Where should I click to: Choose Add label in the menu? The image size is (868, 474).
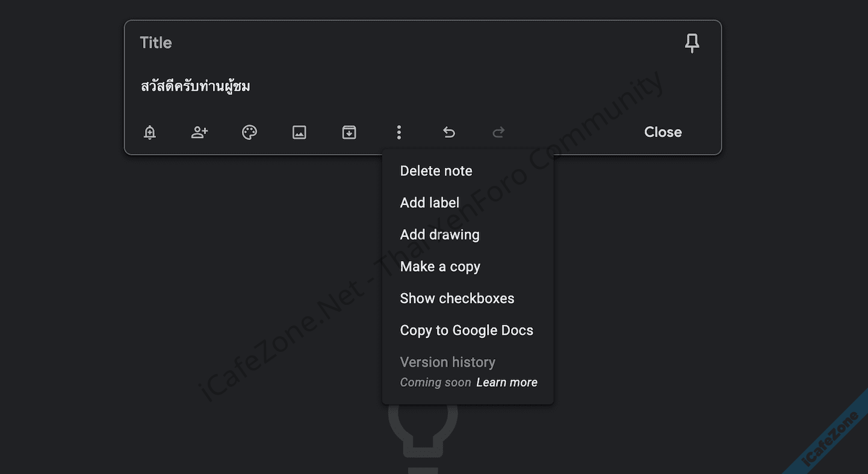[x=429, y=203]
